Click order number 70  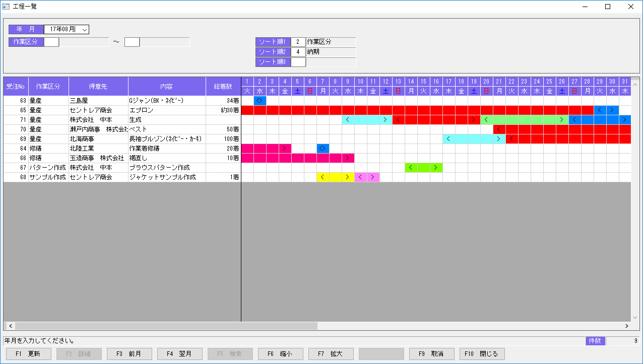tap(16, 129)
